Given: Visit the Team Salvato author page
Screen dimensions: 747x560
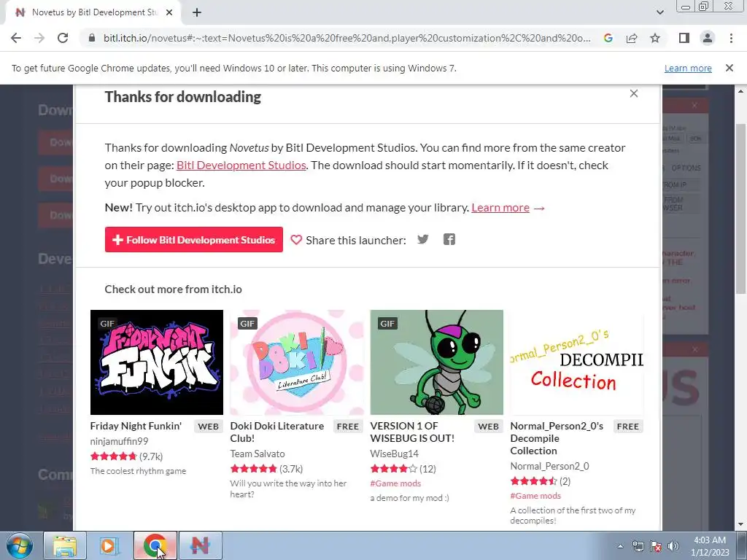Looking at the screenshot, I should point(258,454).
